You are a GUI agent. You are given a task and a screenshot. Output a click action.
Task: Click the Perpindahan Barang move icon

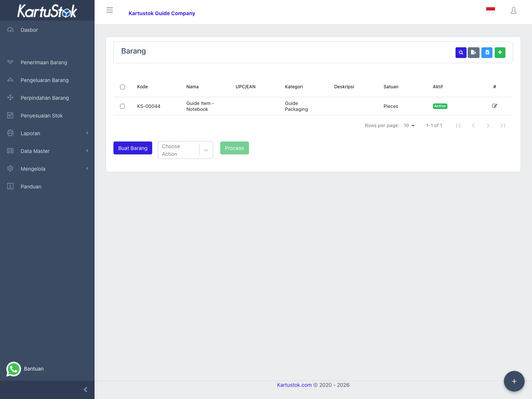click(10, 98)
